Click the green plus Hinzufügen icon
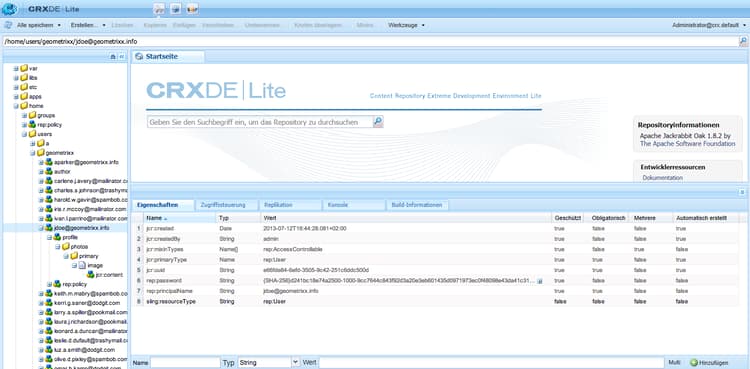Image resolution: width=750 pixels, height=369 pixels. tap(694, 363)
